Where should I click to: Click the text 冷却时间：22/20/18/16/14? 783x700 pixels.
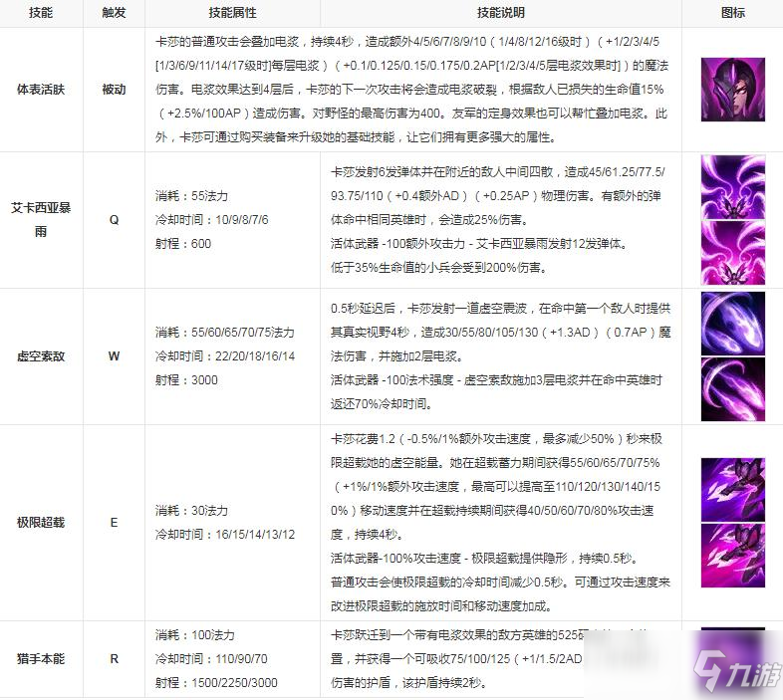[x=225, y=356]
